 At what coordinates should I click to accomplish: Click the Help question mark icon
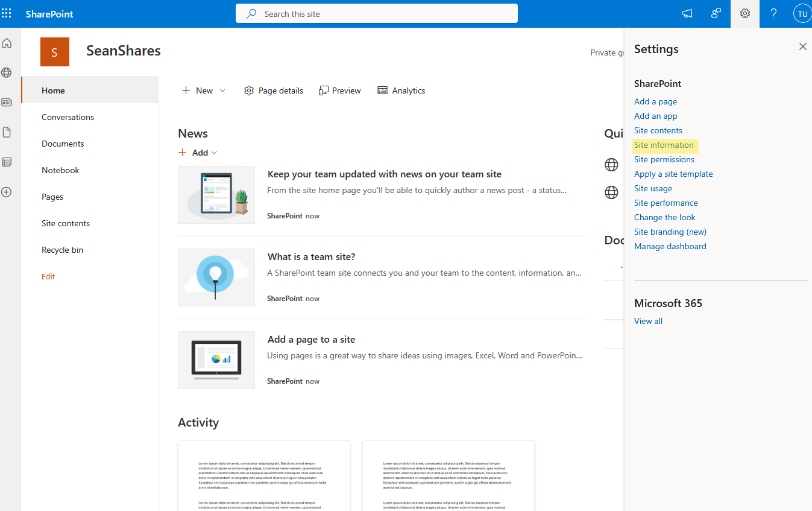click(773, 13)
